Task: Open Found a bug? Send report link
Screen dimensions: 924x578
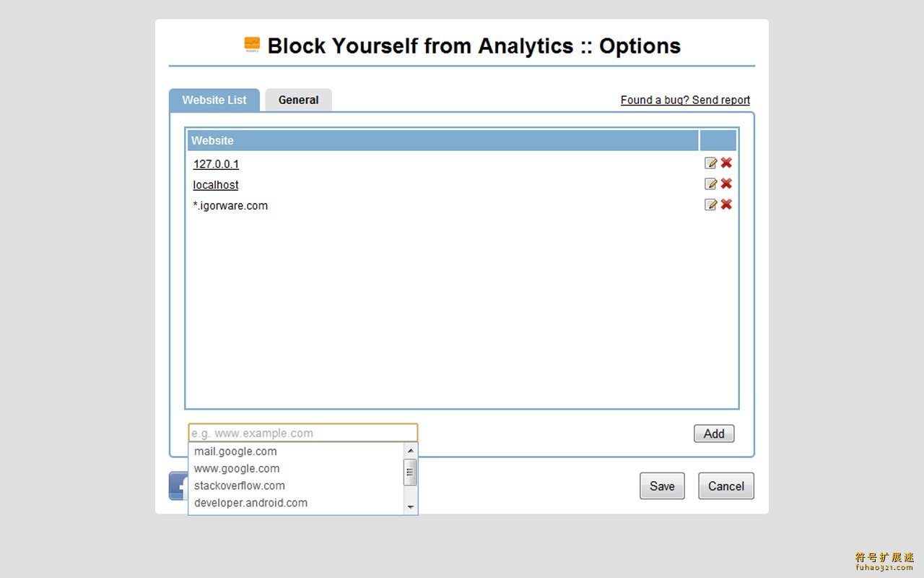Action: click(x=685, y=100)
